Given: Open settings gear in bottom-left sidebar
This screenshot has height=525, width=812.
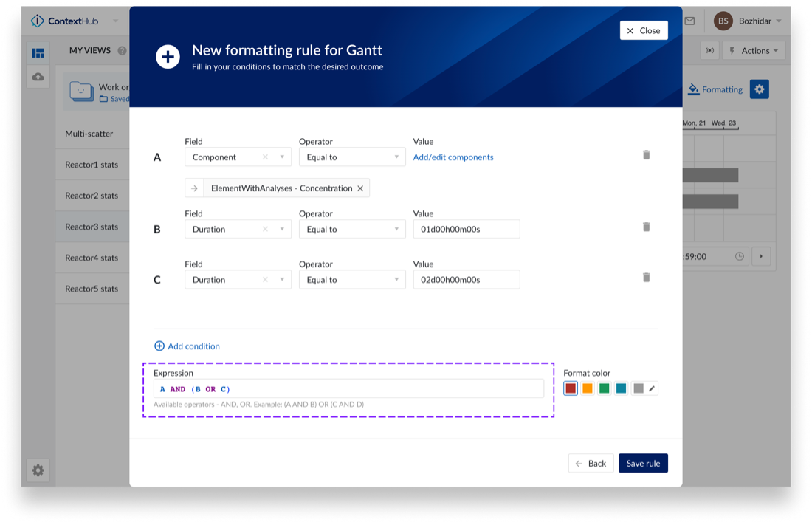Looking at the screenshot, I should (38, 470).
